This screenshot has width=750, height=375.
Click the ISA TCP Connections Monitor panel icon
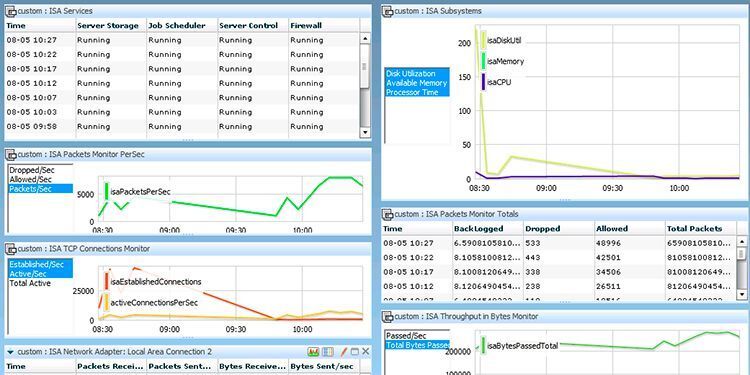tap(11, 249)
